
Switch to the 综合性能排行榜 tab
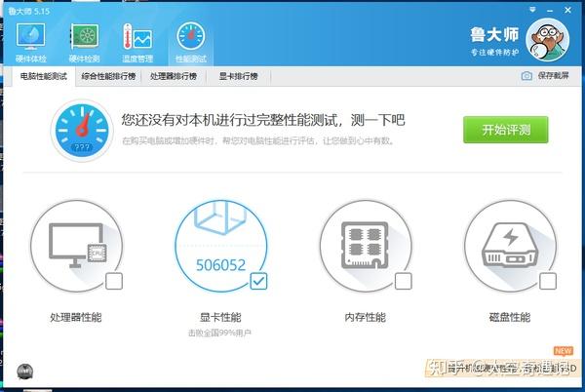click(x=108, y=76)
